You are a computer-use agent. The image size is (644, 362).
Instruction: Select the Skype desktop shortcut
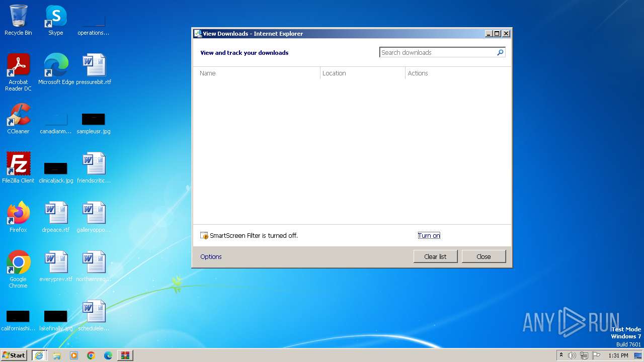pyautogui.click(x=56, y=21)
